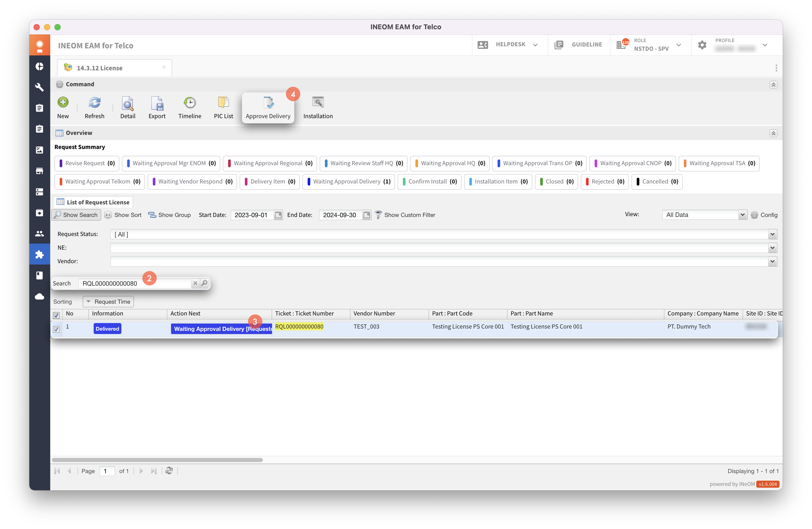Select the puzzle piece module sidebar icon
This screenshot has width=812, height=529.
pos(40,254)
